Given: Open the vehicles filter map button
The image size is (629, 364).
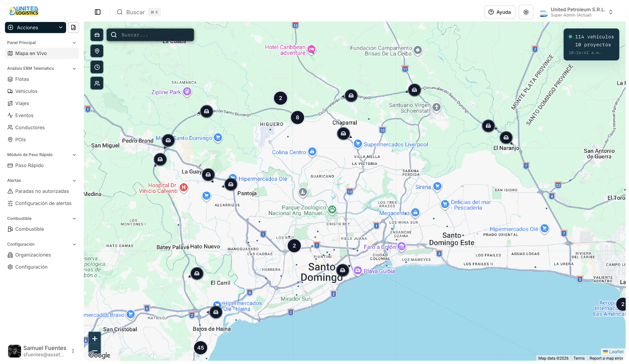Looking at the screenshot, I should [97, 35].
